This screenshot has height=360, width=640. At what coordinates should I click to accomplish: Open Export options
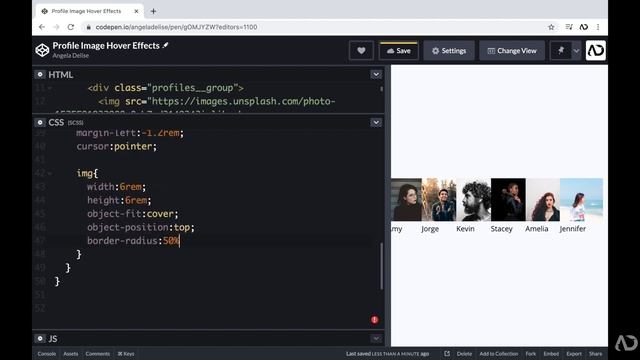coord(574,353)
